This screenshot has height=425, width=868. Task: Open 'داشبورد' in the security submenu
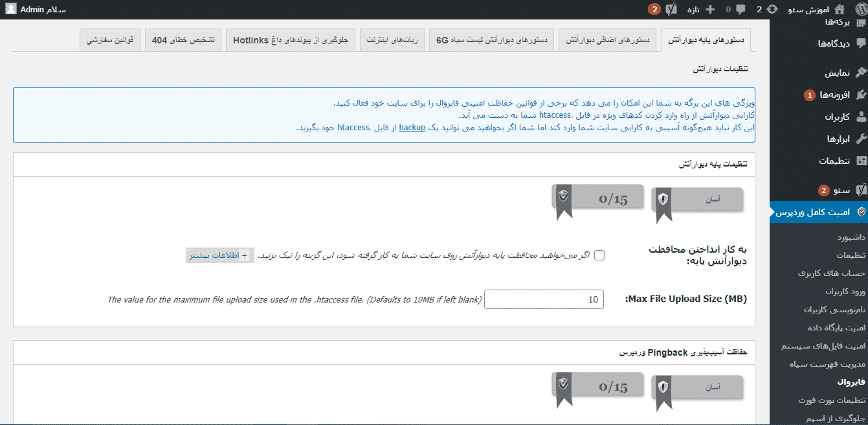pyautogui.click(x=850, y=237)
